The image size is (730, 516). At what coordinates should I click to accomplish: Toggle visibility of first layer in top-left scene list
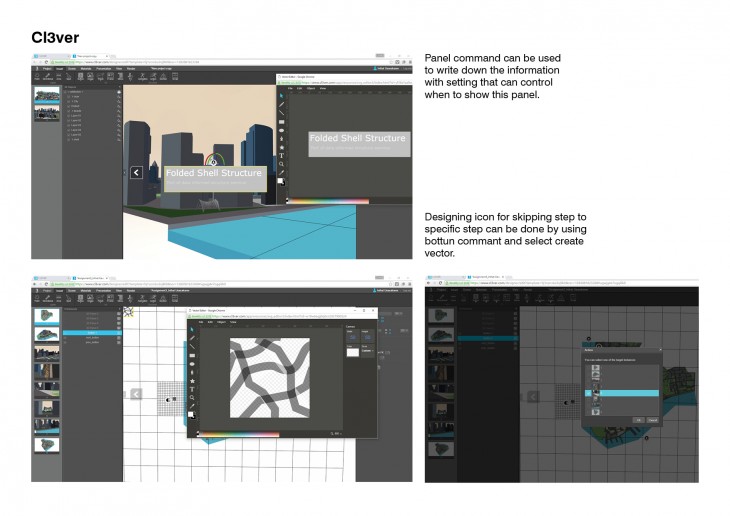pyautogui.click(x=119, y=92)
